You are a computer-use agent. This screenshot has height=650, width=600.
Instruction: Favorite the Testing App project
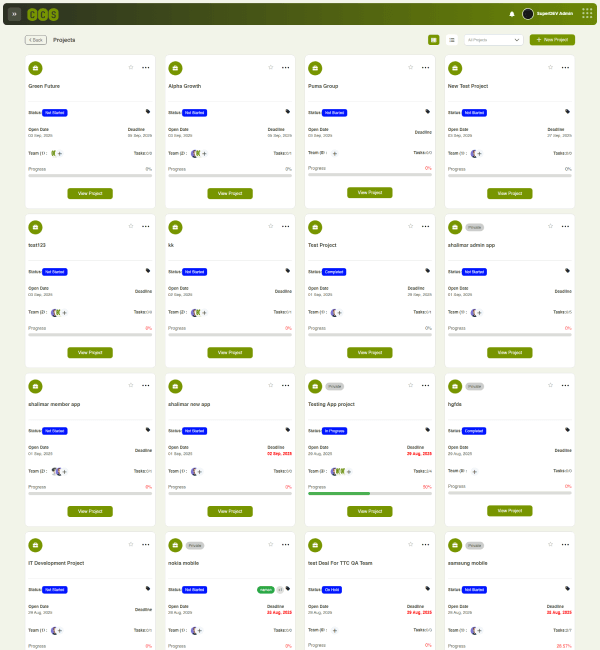coord(410,385)
